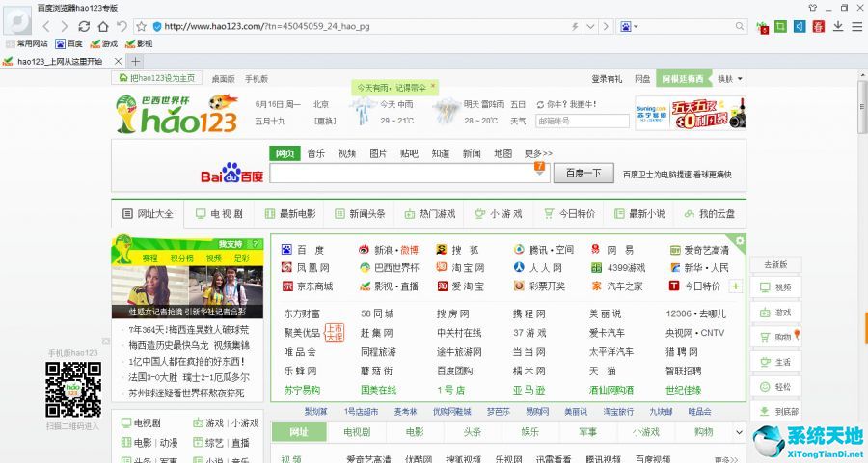Open 电视剧 navigation tab
This screenshot has height=463, width=868.
click(219, 214)
